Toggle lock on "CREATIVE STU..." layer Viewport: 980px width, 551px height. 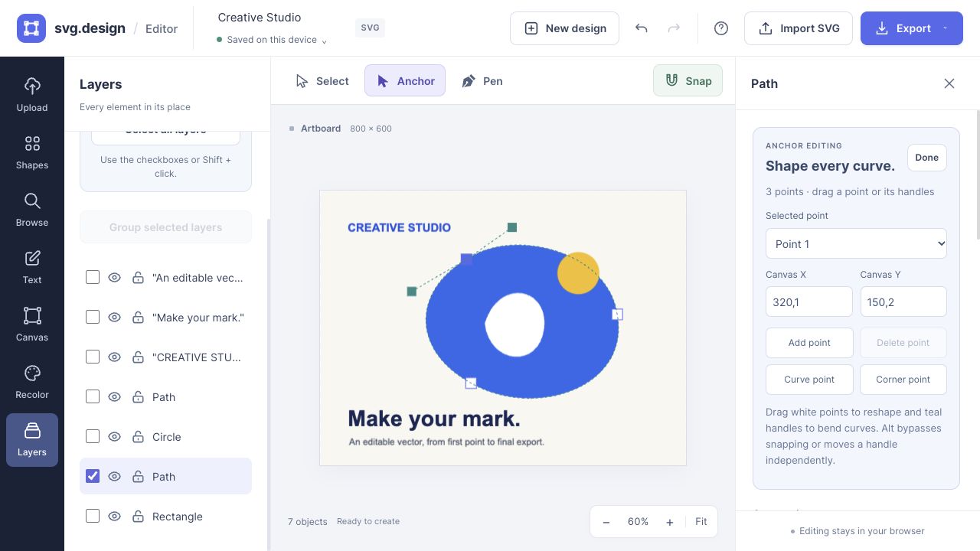(x=138, y=357)
